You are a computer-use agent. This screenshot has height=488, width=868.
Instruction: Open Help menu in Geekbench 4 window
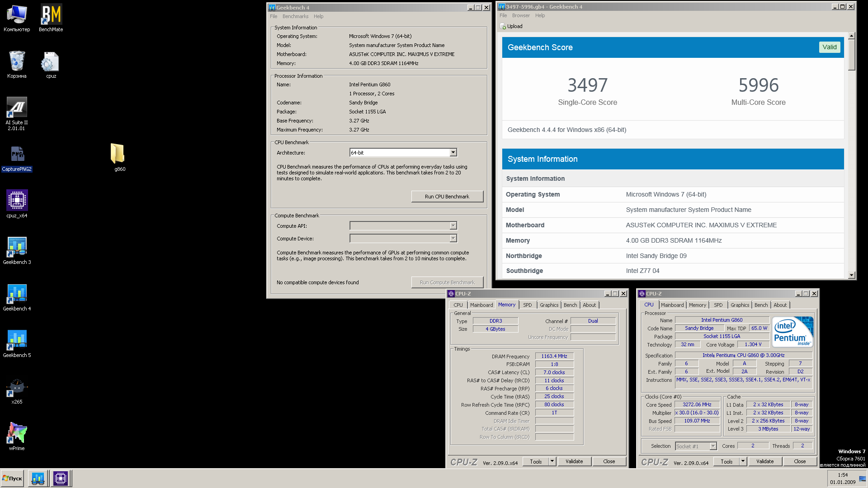coord(318,16)
